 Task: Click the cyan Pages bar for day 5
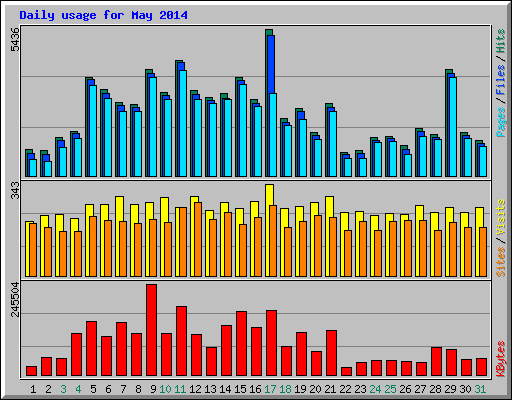[x=93, y=131]
